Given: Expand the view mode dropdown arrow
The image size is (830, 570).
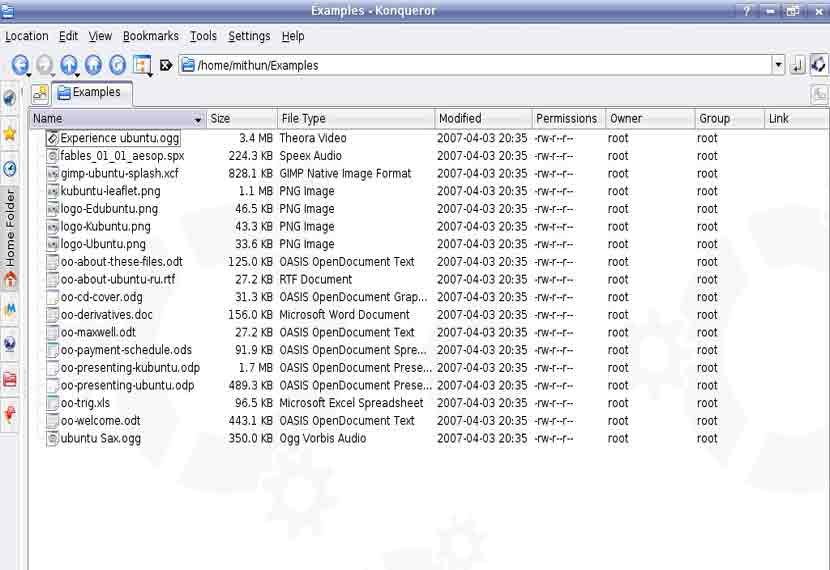Looking at the screenshot, I should [151, 75].
